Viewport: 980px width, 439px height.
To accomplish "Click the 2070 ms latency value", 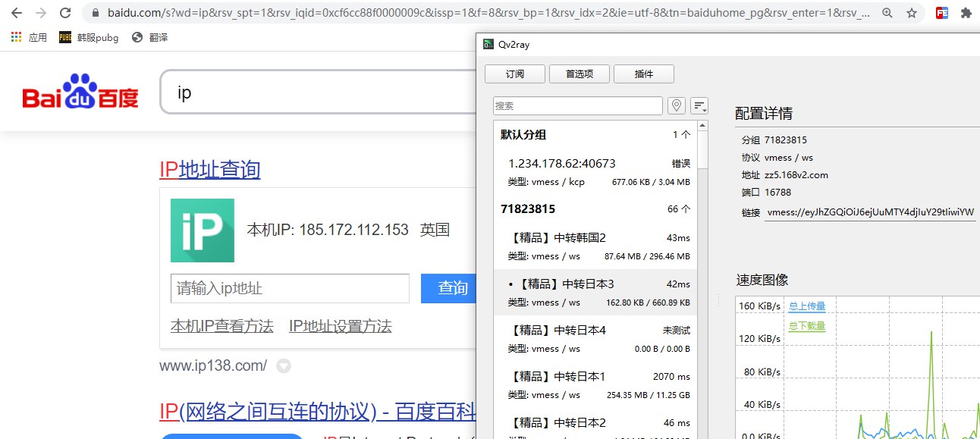I will (671, 377).
